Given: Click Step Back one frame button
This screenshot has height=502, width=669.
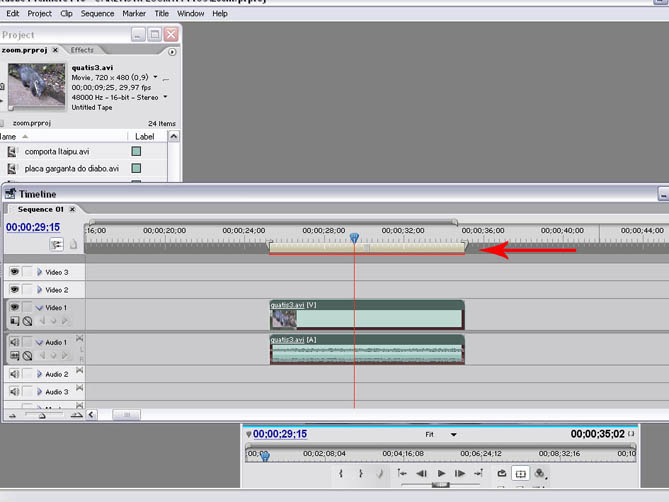Looking at the screenshot, I should 422,473.
